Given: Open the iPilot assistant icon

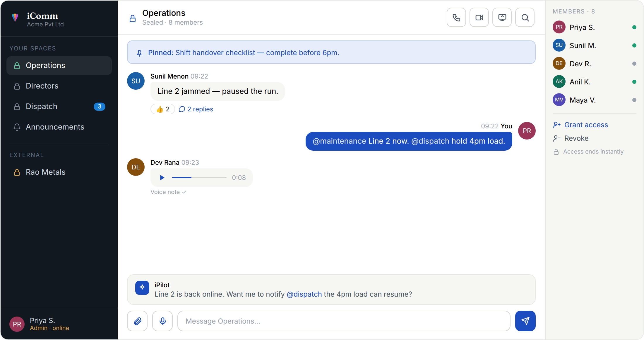Looking at the screenshot, I should click(142, 288).
